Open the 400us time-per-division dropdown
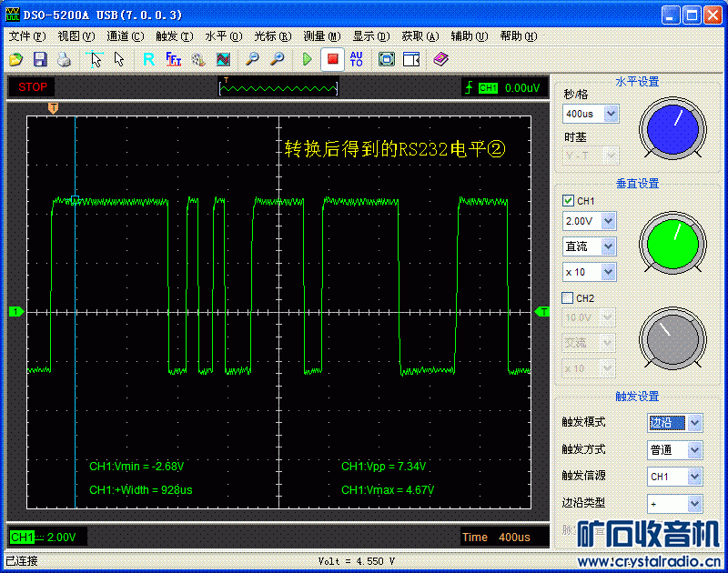728x573 pixels. coord(611,114)
